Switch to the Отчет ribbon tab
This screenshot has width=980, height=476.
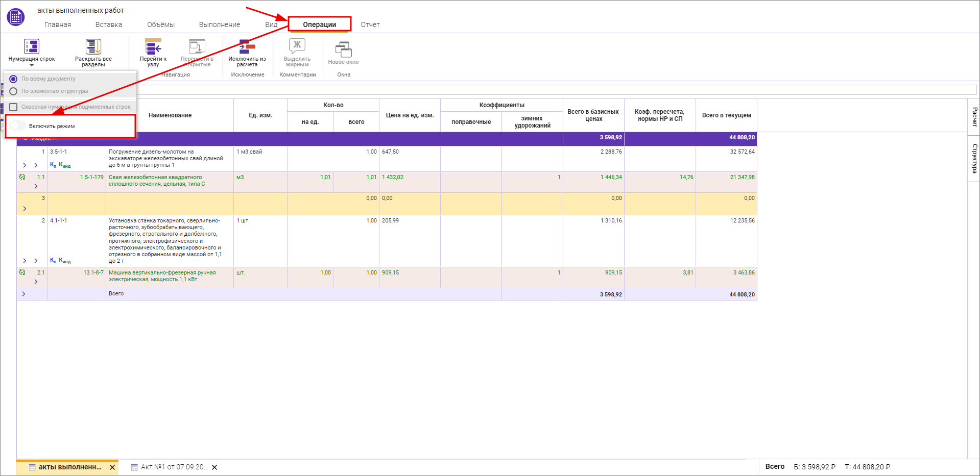pos(370,24)
